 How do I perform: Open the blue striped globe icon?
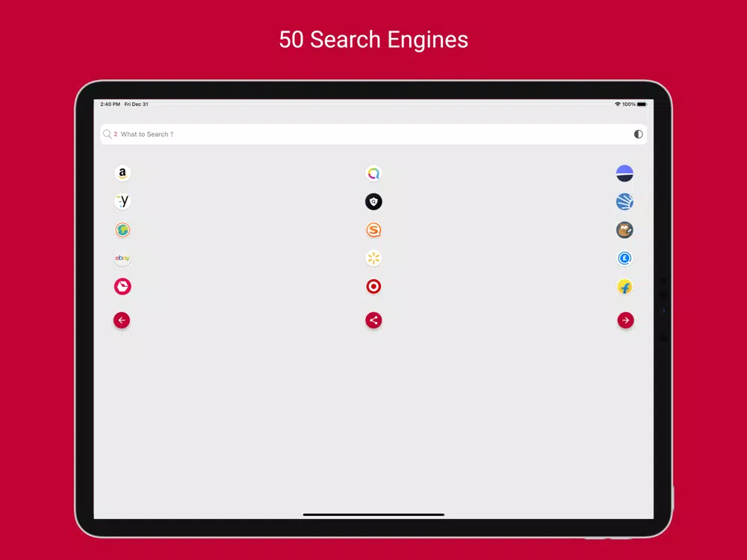[x=624, y=202]
